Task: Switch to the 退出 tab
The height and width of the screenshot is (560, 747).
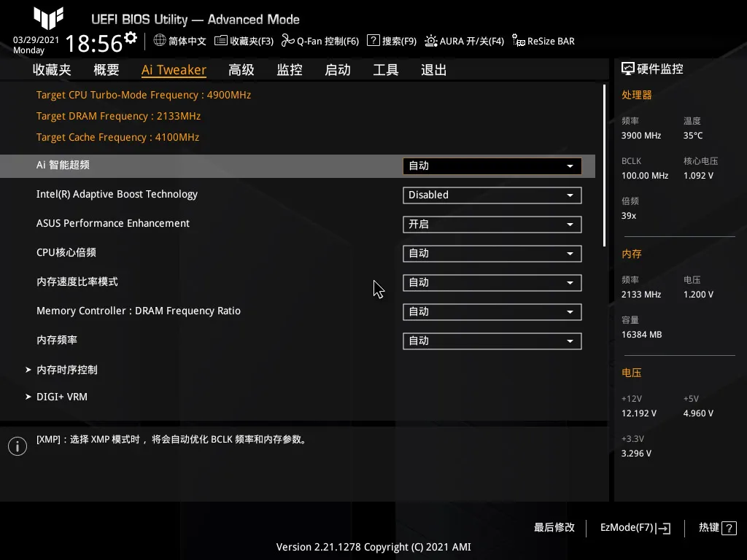Action: (434, 70)
